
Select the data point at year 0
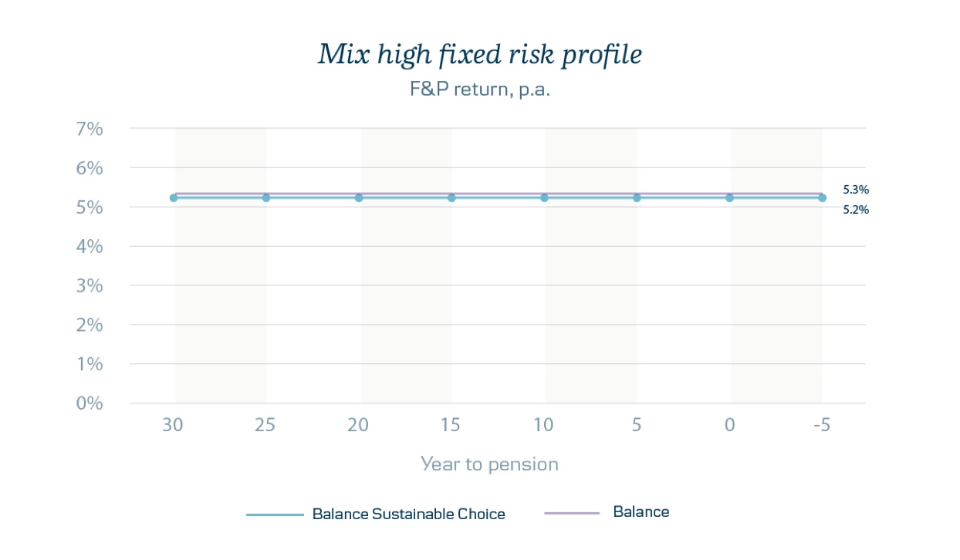coord(729,198)
